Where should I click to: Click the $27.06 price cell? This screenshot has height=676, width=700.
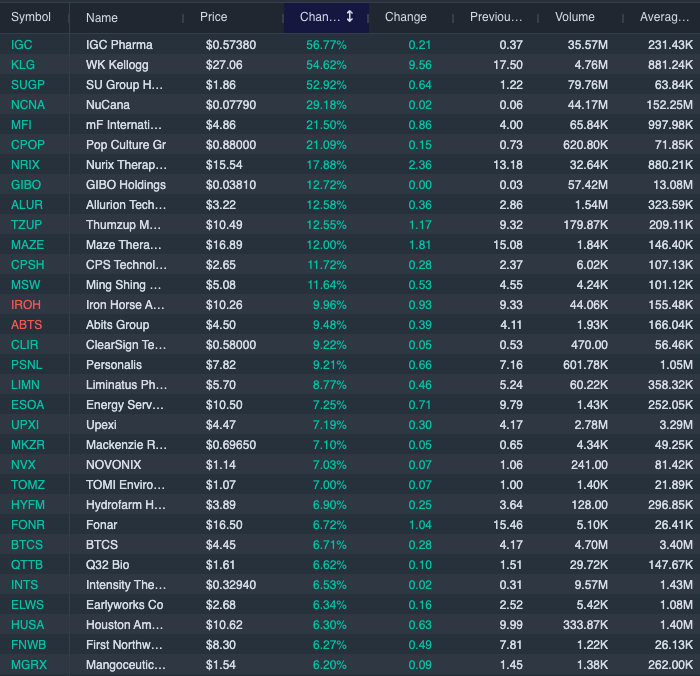coord(224,65)
